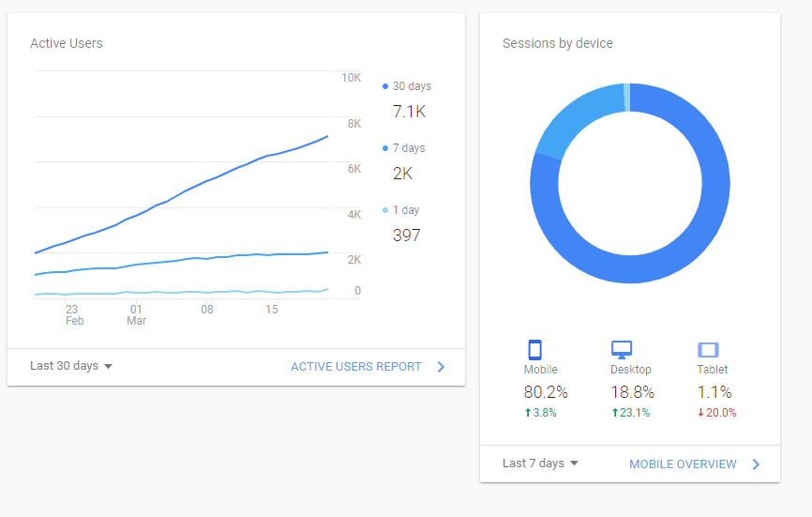This screenshot has width=812, height=517.
Task: Click the chevron arrow beside Mobile Overview
Action: [x=756, y=464]
